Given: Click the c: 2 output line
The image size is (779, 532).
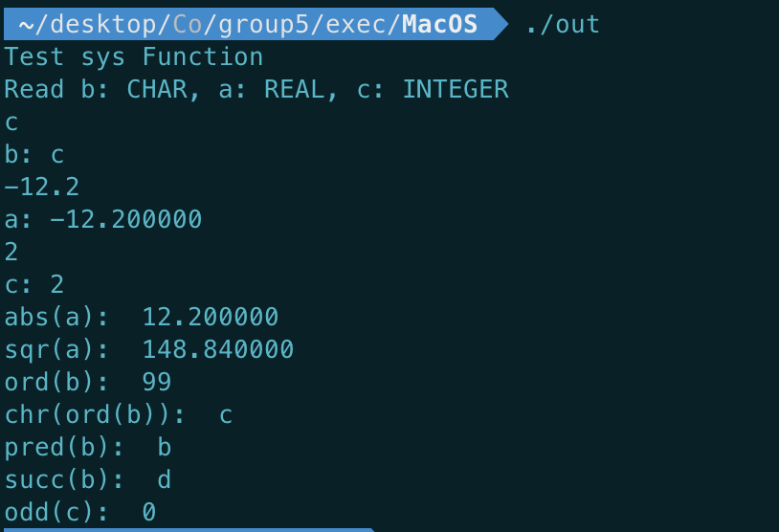Looking at the screenshot, I should 34,284.
